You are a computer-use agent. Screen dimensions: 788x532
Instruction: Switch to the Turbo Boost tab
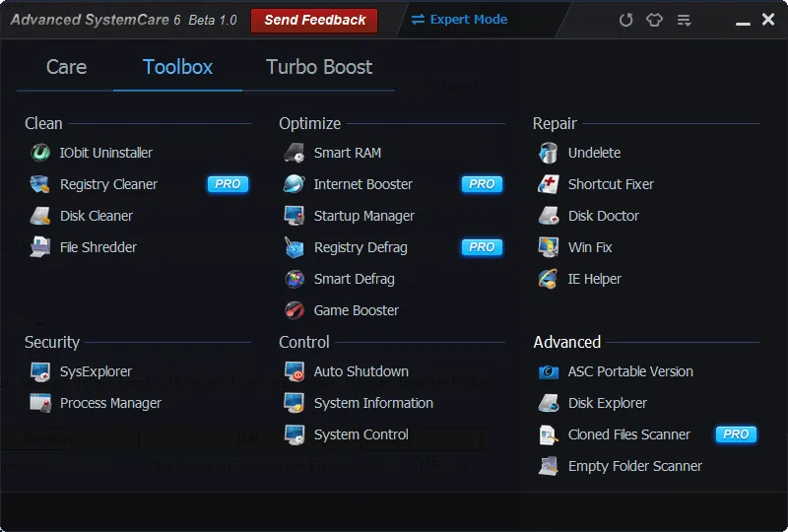point(319,67)
